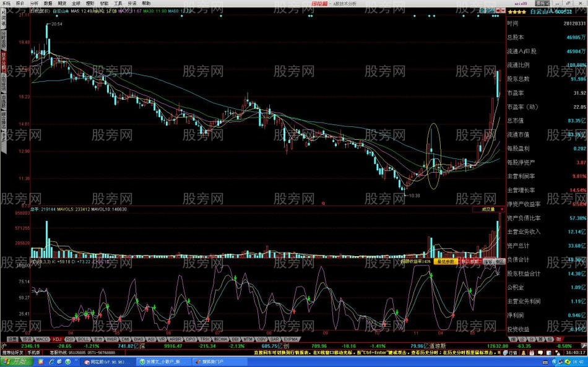Select the 分 tab in right panel
This screenshot has width=588, height=367.
(532, 339)
